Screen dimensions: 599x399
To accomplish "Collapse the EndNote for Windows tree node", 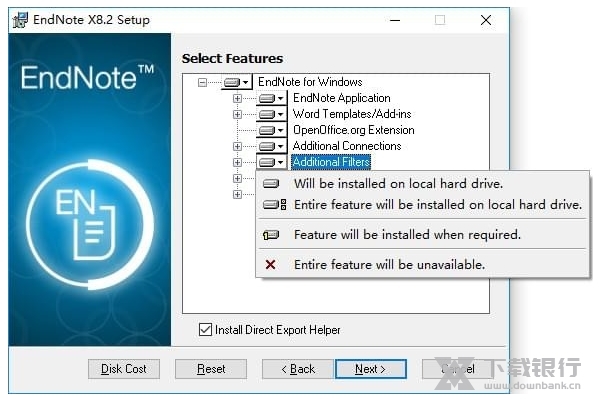I will 202,82.
